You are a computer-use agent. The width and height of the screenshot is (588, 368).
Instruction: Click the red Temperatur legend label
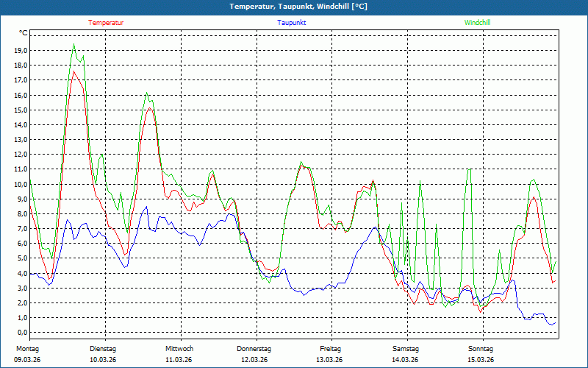pyautogui.click(x=106, y=23)
